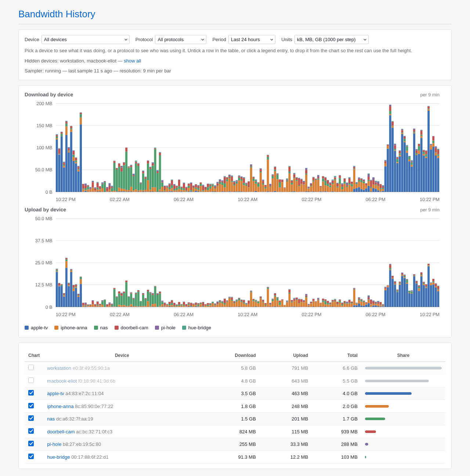Select the MAC address b8:27:eb:19:5c:80
Image resolution: width=470 pixels, height=476 pixels.
pos(82,444)
